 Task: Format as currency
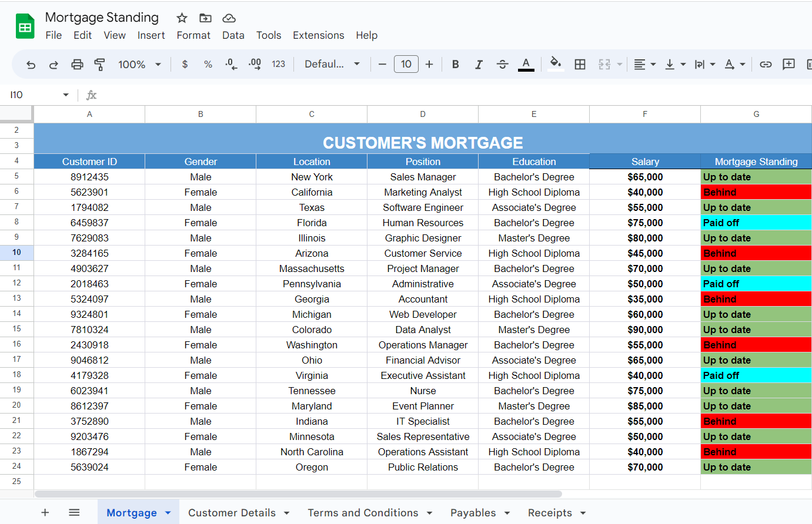coord(185,64)
